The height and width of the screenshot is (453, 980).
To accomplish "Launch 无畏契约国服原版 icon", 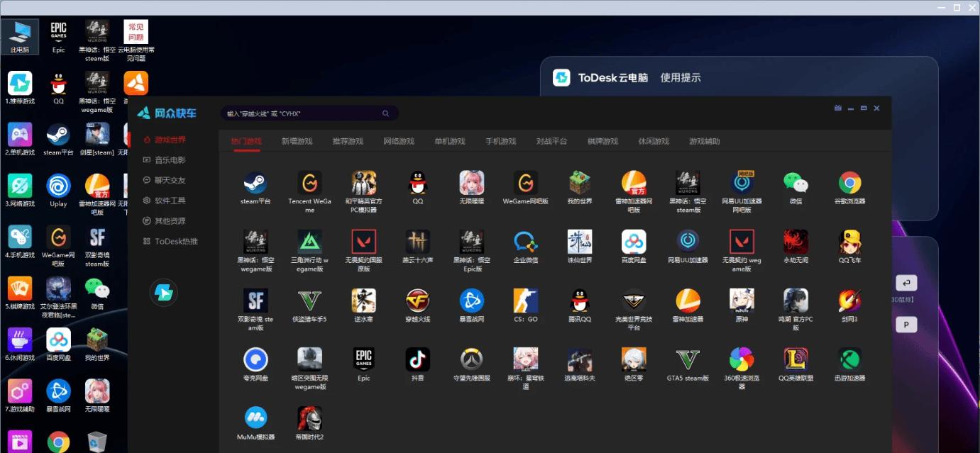I will click(364, 242).
